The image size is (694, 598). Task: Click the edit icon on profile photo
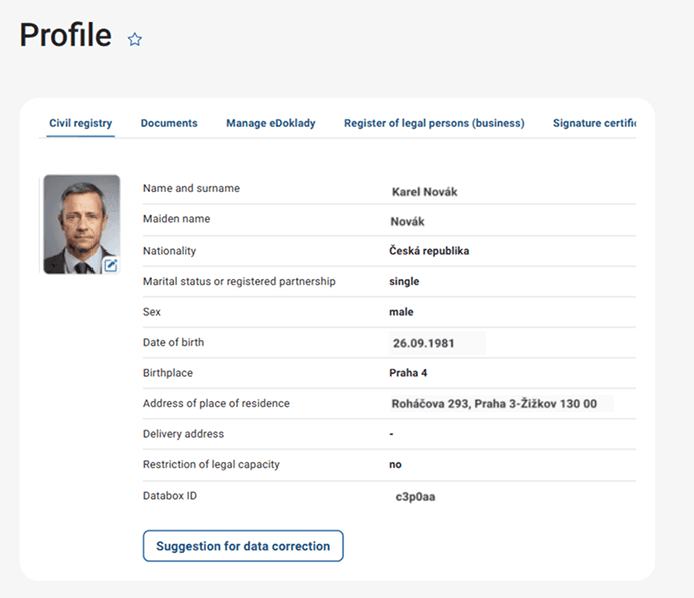111,265
